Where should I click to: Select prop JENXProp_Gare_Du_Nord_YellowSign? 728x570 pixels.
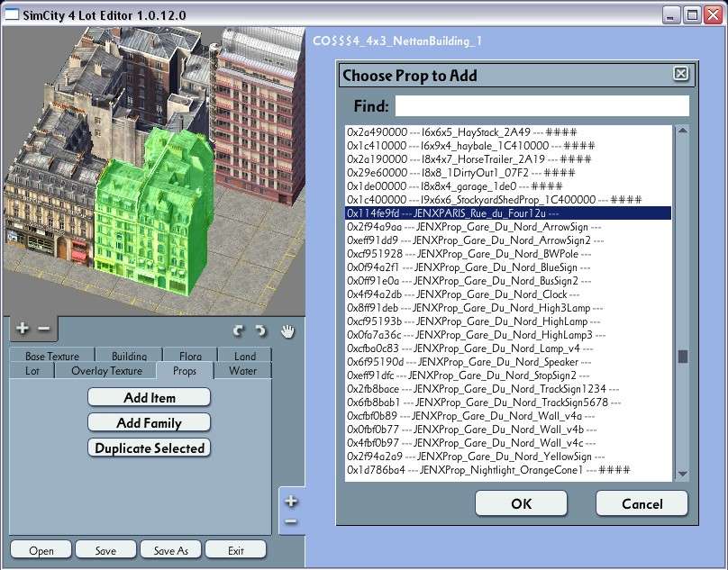[508, 457]
